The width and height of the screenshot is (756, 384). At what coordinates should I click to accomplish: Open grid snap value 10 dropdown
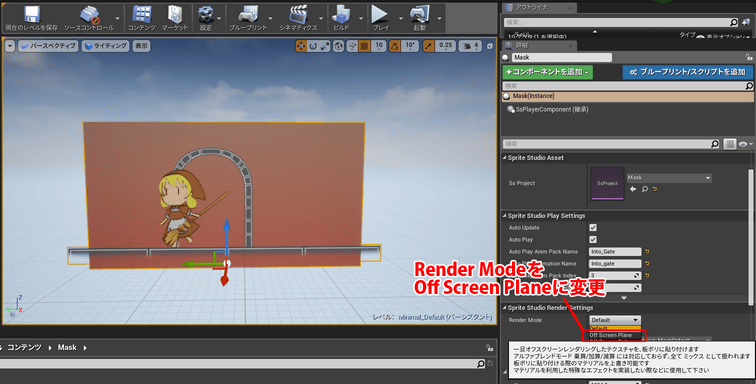(x=379, y=46)
